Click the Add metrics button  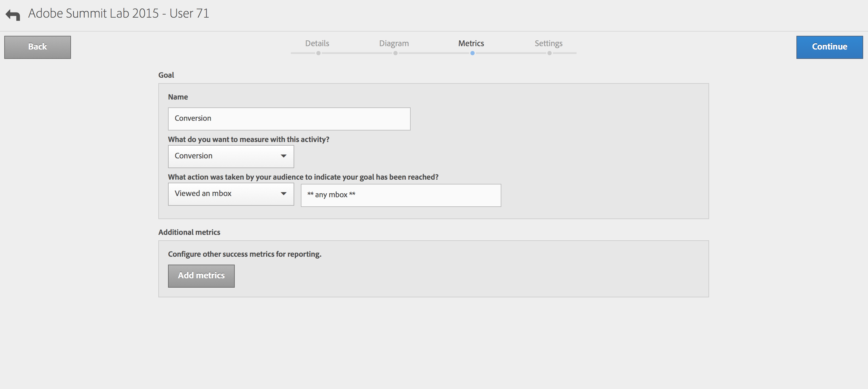tap(201, 276)
